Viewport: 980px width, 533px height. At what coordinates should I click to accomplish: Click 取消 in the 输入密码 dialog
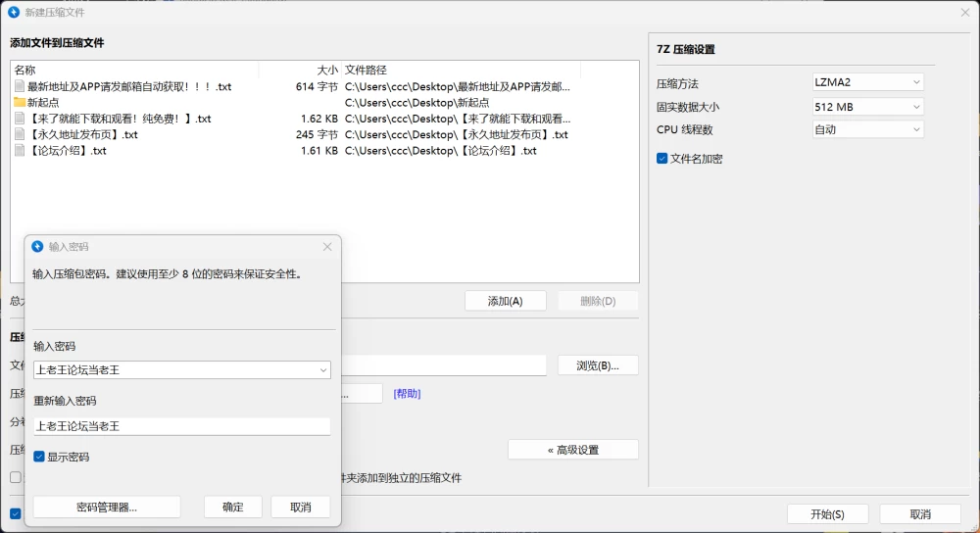(x=300, y=508)
